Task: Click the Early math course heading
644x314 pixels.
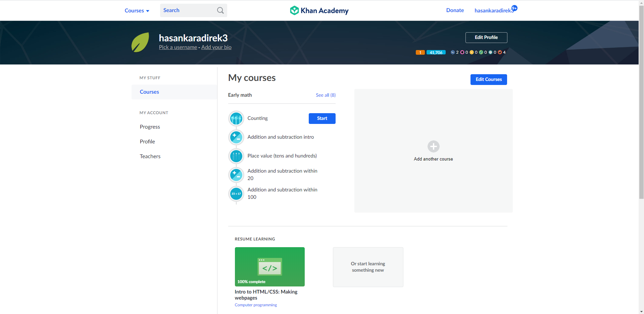Action: (240, 95)
